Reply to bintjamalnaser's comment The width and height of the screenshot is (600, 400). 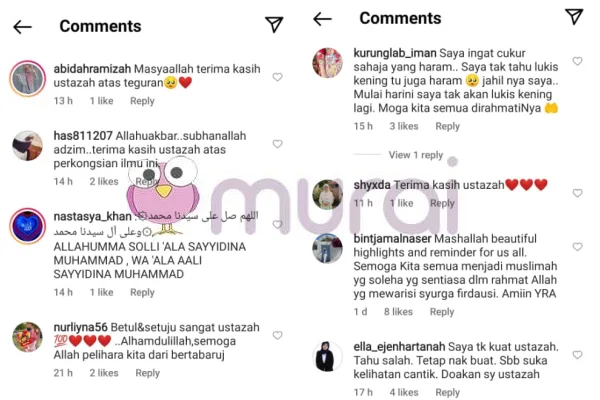point(442,312)
